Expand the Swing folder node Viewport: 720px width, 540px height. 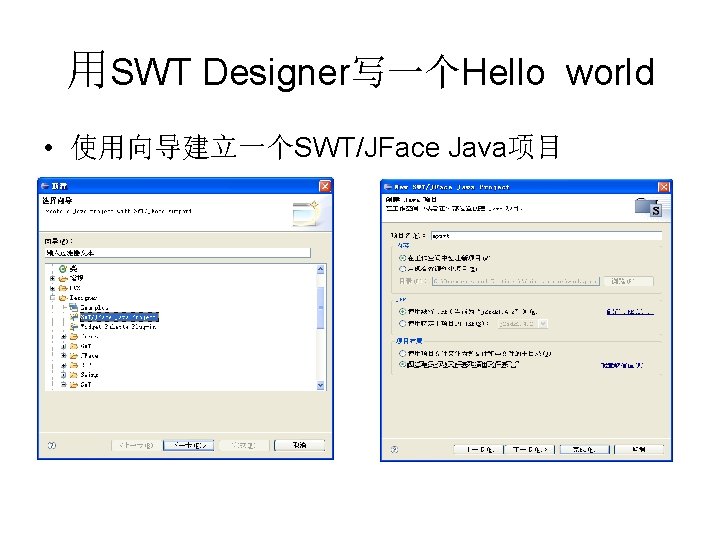64,375
